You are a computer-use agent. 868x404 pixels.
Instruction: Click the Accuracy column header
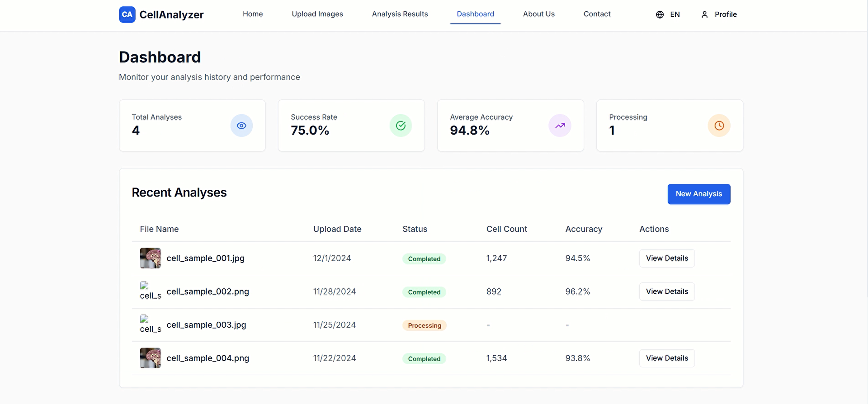(584, 229)
